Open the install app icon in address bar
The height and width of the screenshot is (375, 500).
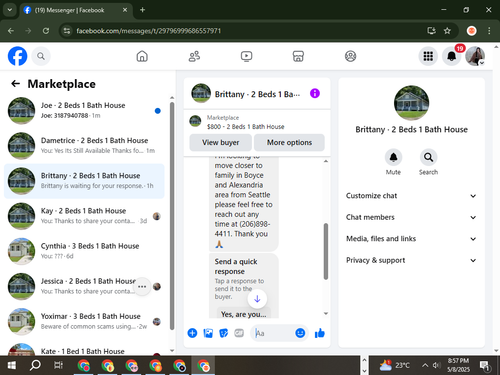point(431,31)
